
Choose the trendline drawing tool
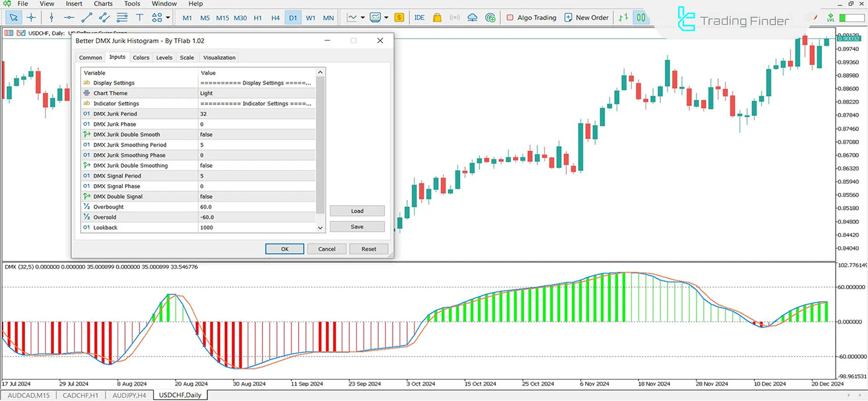[86, 18]
